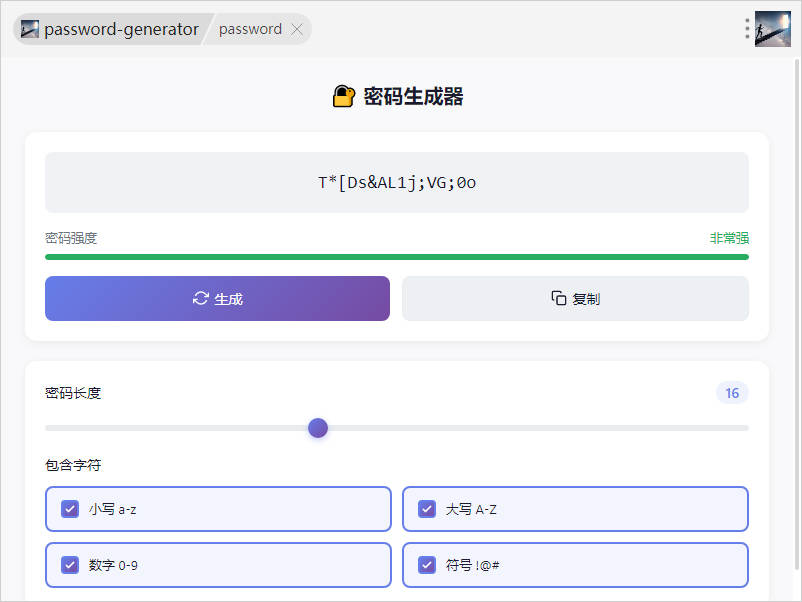Viewport: 802px width, 602px height.
Task: Toggle the 大写 A-Z checkbox
Action: pyautogui.click(x=427, y=509)
